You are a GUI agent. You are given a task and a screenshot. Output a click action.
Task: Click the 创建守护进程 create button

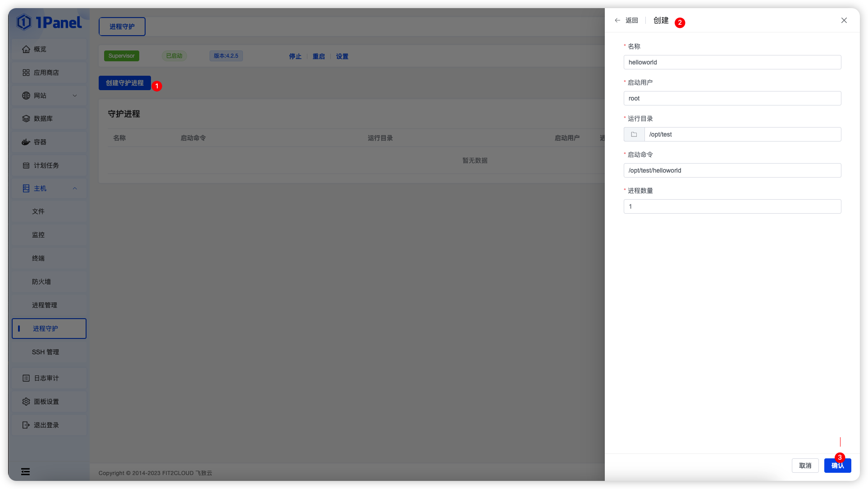124,83
